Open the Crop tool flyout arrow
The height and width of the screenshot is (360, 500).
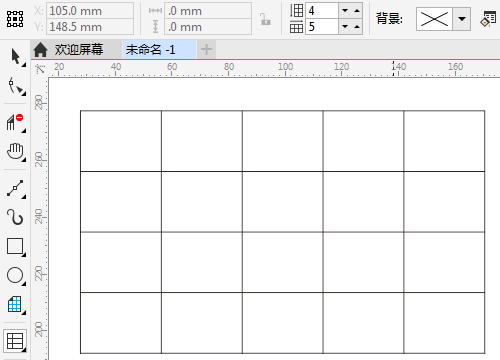click(x=24, y=131)
